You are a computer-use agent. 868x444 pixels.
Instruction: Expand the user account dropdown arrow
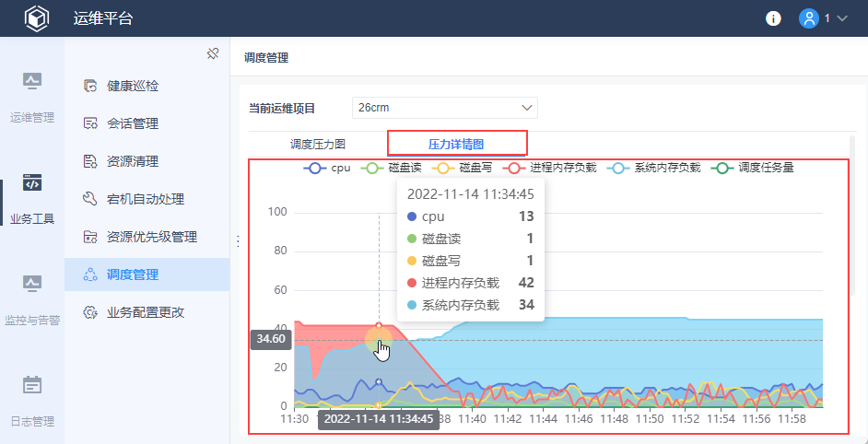[x=842, y=18]
